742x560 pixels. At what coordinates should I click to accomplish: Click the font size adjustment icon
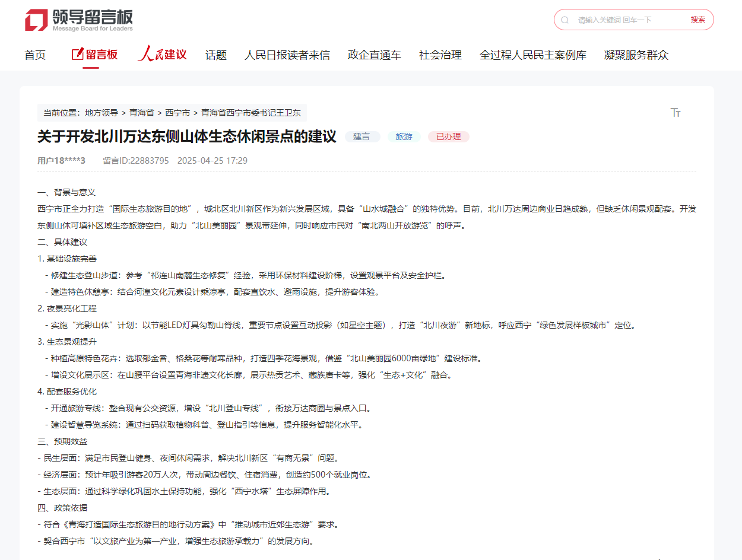[x=676, y=113]
